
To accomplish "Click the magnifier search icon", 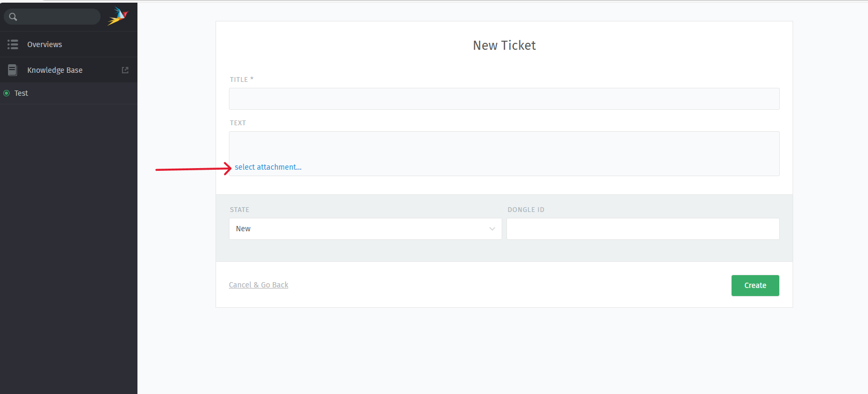I will tap(13, 17).
